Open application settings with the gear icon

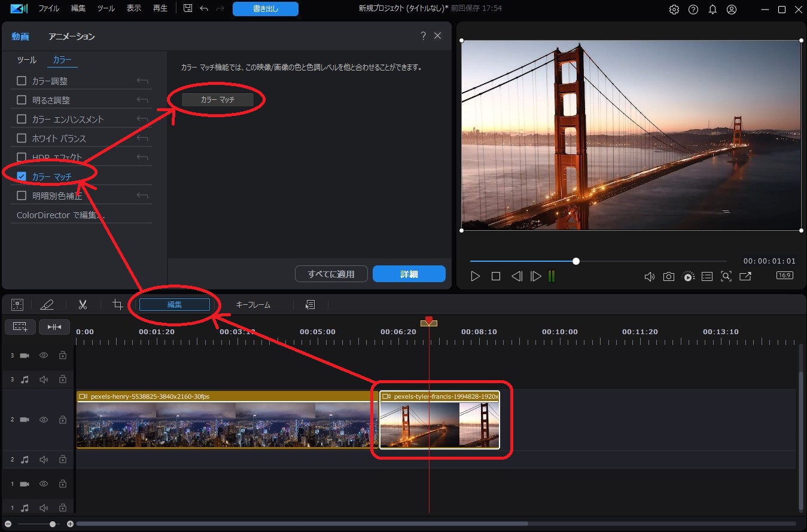674,9
